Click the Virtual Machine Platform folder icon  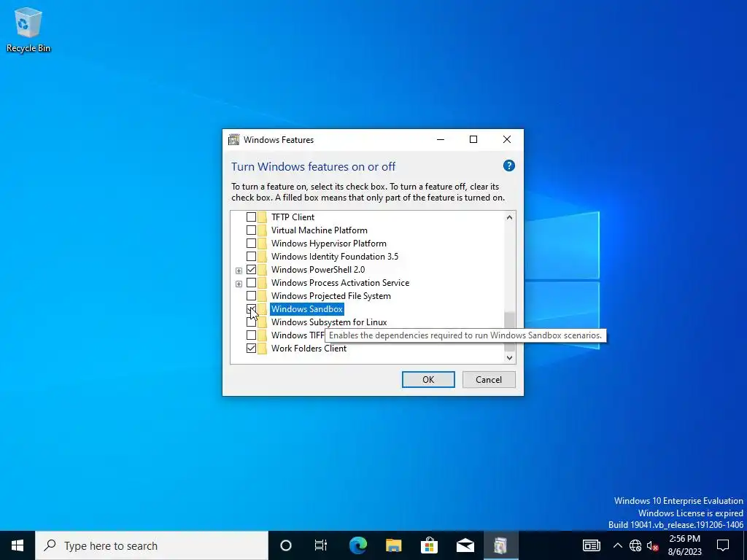click(263, 230)
